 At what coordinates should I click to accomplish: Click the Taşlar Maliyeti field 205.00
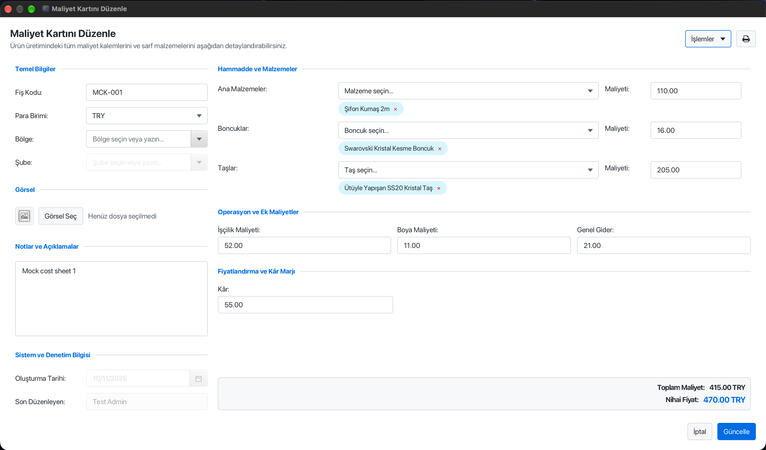(x=696, y=170)
